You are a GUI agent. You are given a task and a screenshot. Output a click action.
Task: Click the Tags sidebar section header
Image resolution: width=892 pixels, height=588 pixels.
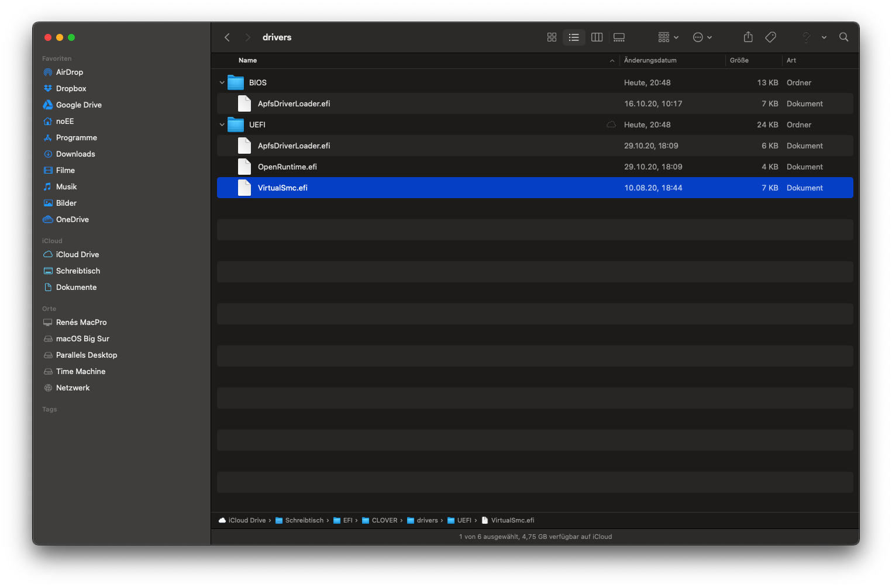(x=50, y=409)
